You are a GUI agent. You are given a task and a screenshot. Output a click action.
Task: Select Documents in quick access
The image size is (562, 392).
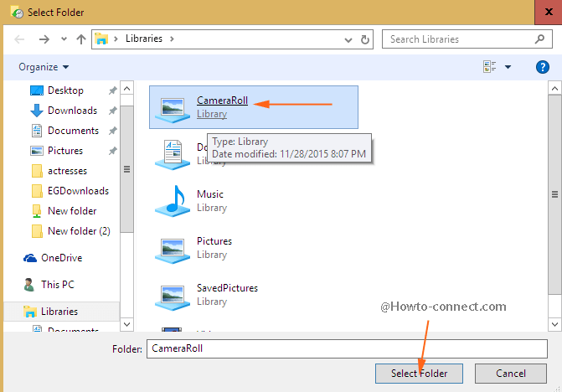[x=73, y=131]
